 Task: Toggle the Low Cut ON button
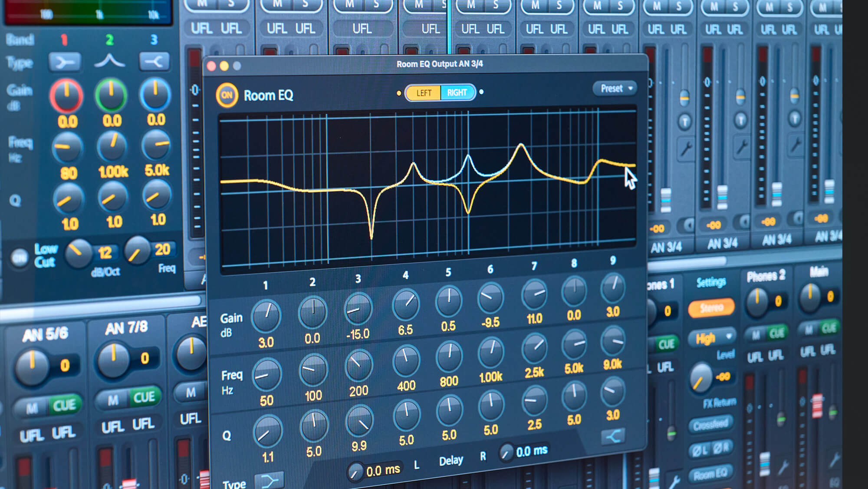(19, 258)
